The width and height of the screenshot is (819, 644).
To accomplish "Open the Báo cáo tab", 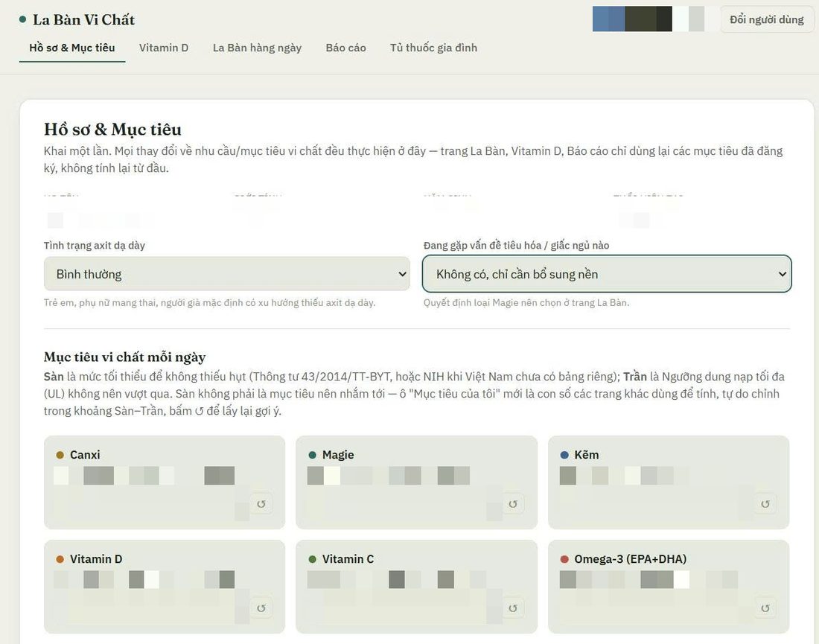I will pyautogui.click(x=345, y=48).
